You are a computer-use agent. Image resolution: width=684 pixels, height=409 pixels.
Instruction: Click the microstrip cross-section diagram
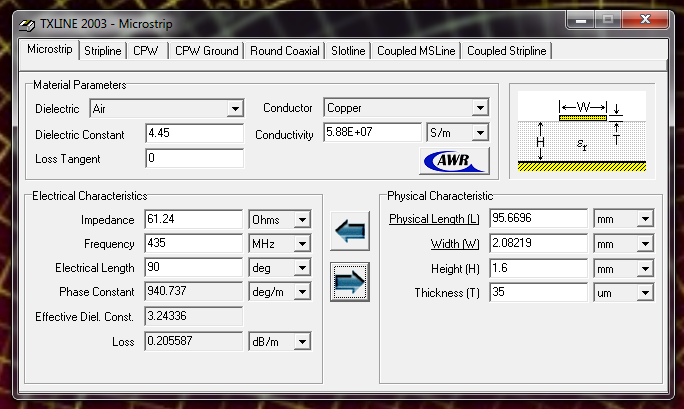tap(582, 131)
